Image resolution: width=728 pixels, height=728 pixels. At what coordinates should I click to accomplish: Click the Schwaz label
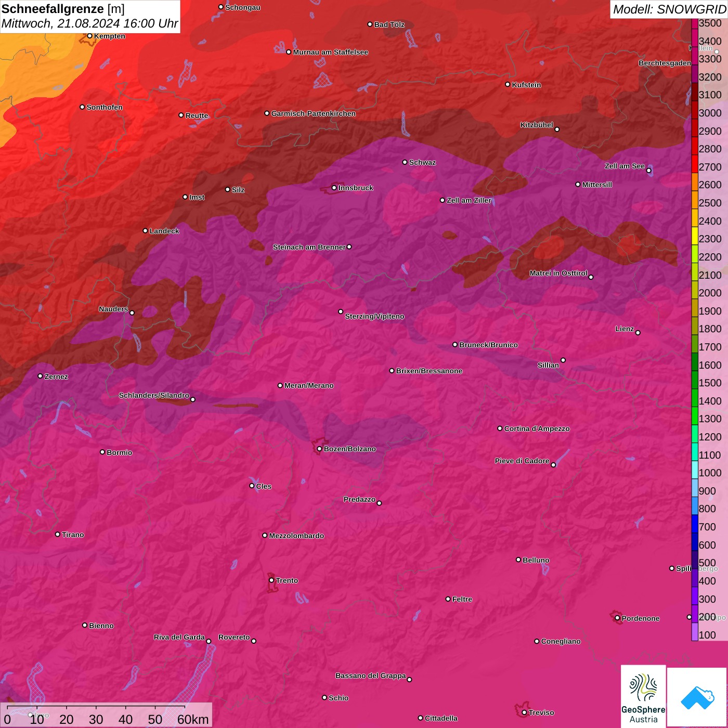[422, 162]
